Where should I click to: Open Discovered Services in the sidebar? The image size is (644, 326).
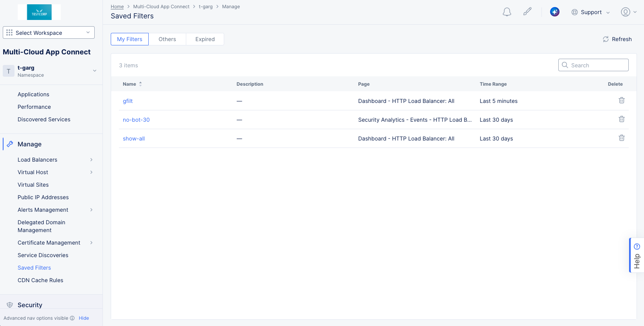pyautogui.click(x=44, y=119)
